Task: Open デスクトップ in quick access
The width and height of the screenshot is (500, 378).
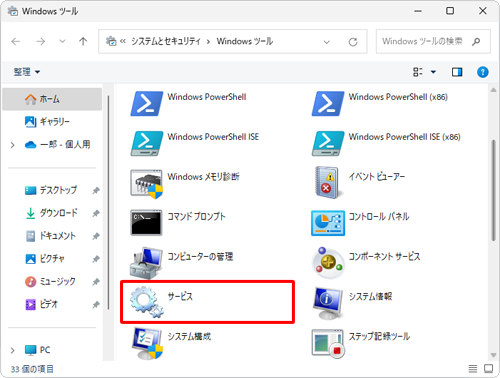Action: (x=52, y=190)
